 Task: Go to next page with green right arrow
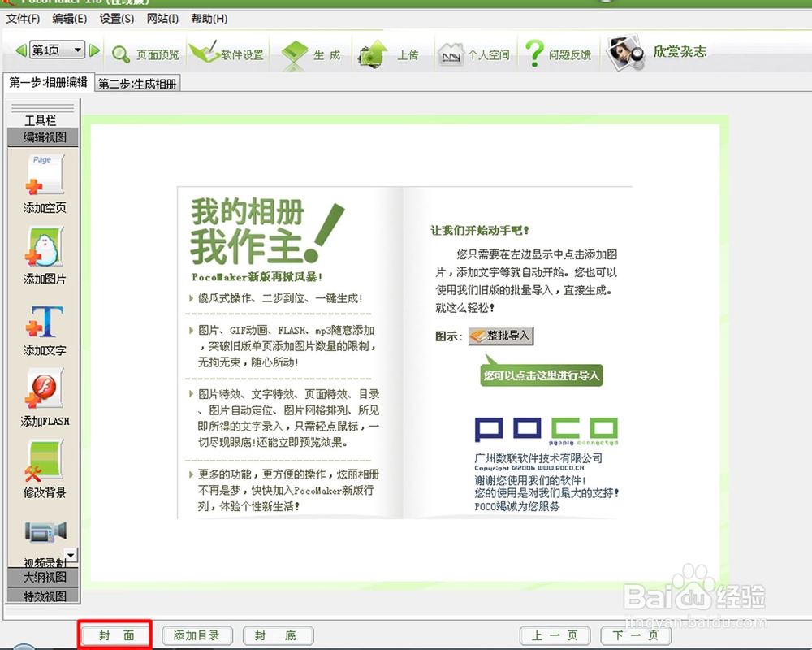pos(94,50)
